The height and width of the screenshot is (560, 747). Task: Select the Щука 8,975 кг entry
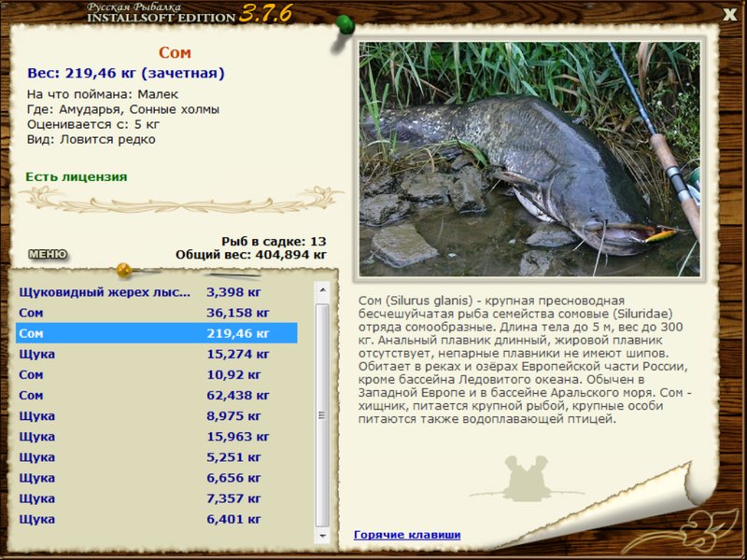coord(156,415)
